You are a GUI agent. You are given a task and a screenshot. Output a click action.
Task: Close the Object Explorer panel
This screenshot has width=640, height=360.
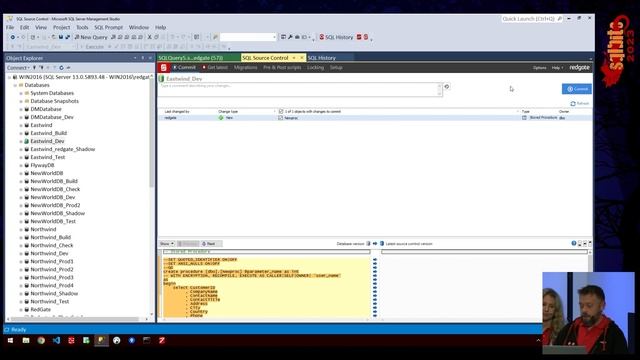150,58
